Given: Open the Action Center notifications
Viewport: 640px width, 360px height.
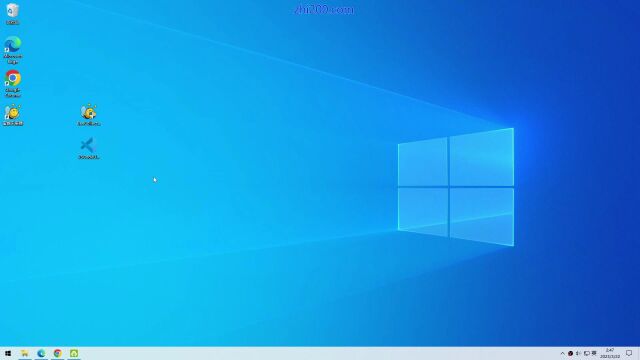Looking at the screenshot, I should (x=629, y=353).
